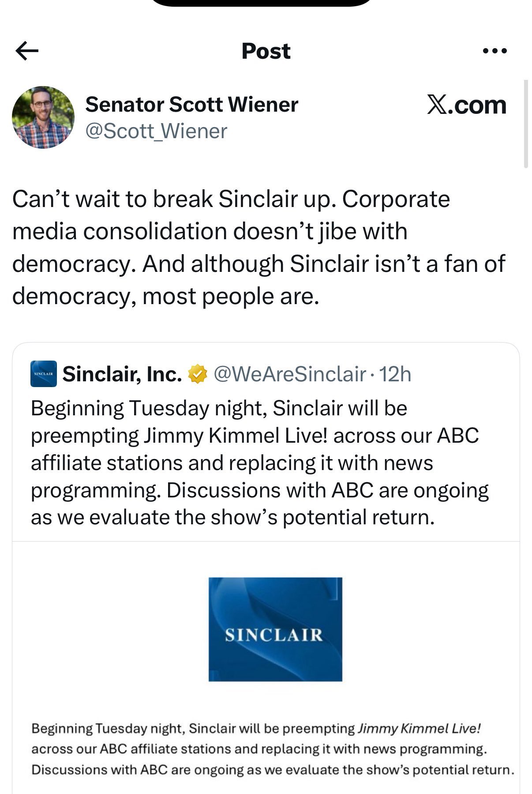
Task: Tap the Sinclair, Inc. small avatar icon
Action: point(43,374)
